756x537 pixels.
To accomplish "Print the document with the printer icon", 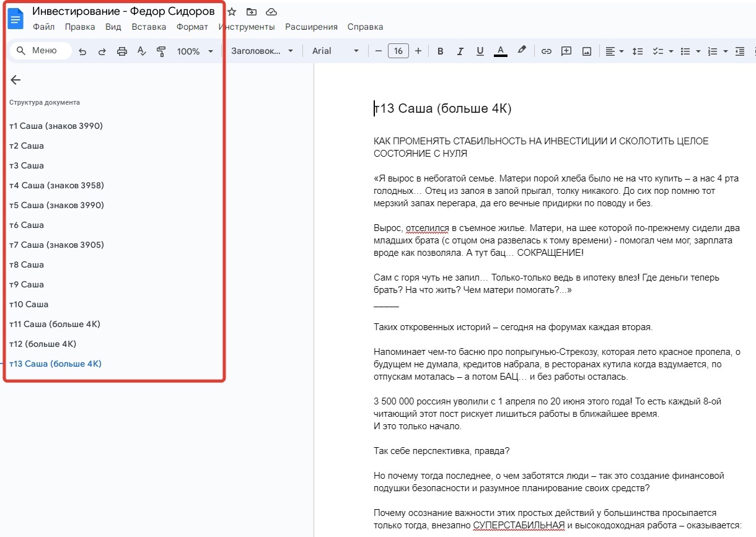I will 122,51.
